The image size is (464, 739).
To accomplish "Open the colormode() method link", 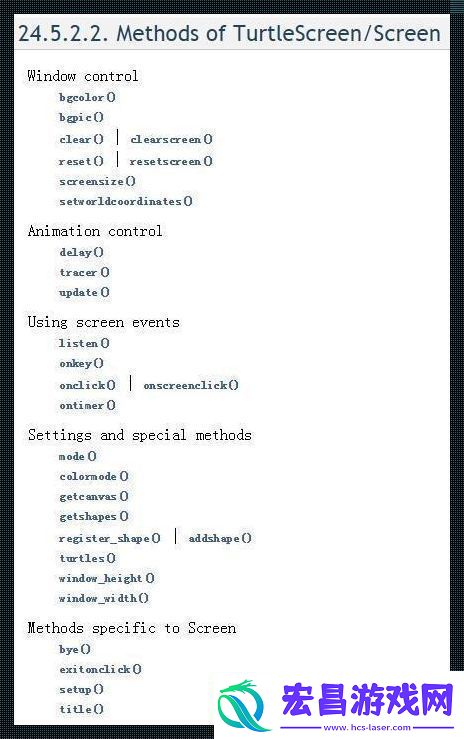I will (x=94, y=476).
